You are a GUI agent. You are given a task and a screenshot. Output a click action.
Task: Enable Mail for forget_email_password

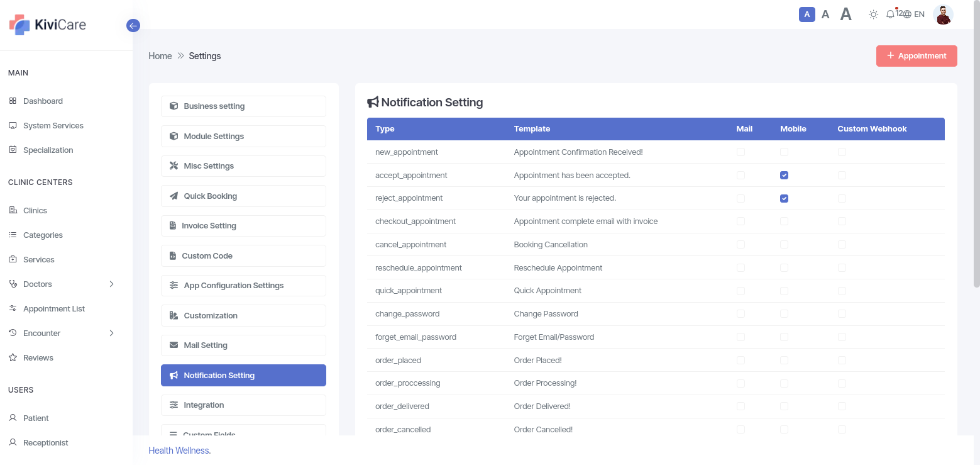tap(741, 337)
